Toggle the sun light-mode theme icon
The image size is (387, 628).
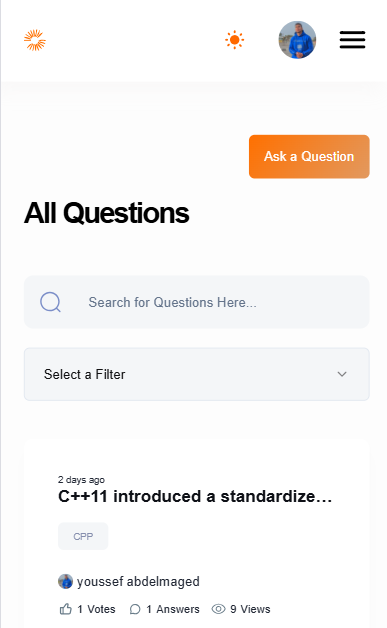click(x=234, y=40)
